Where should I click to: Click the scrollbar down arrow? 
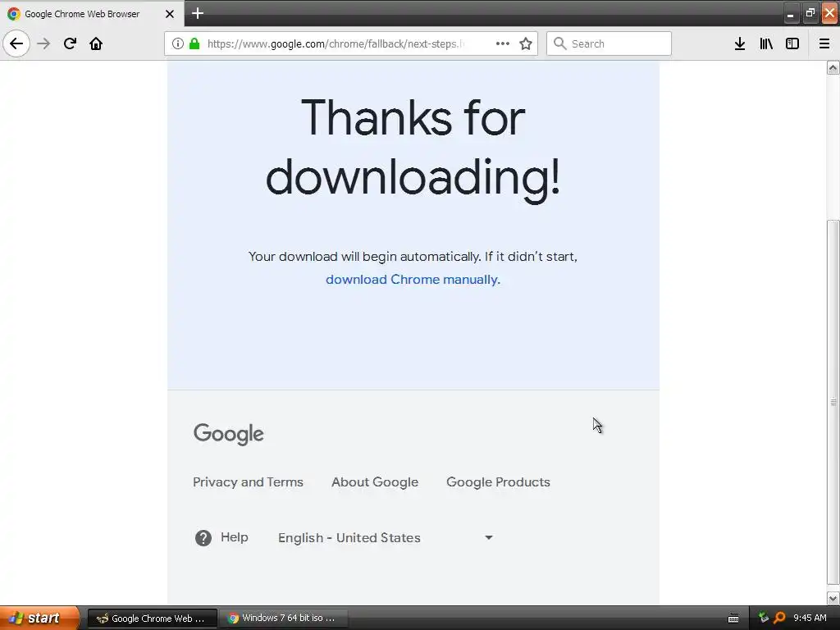(833, 598)
